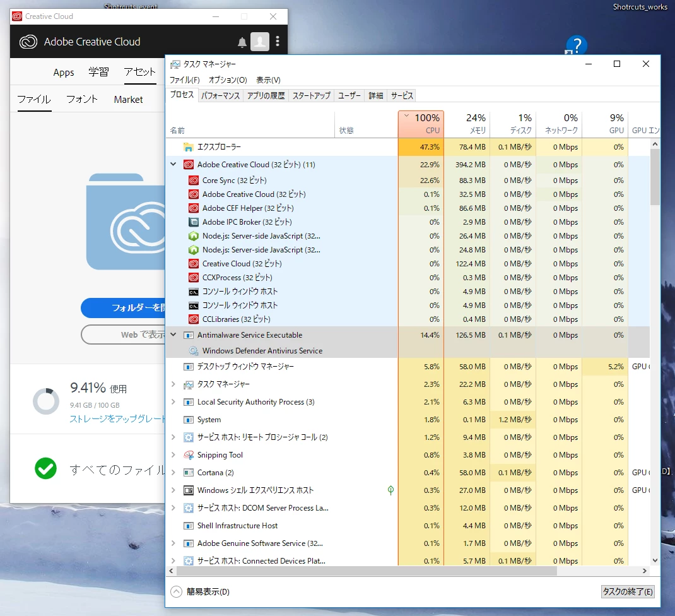Click the エクスプローラー folder icon in process list
Screen dimensions: 675x616
tap(188, 147)
